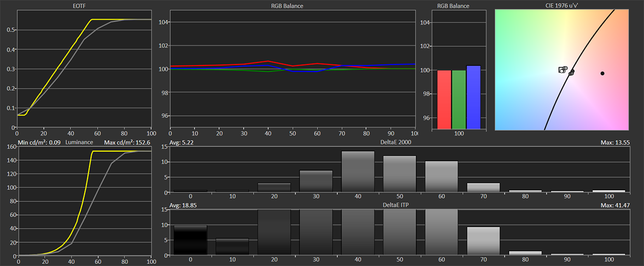Pick the 60 bar in DeltaE 2000 chart
644x266 pixels.
coord(441,176)
